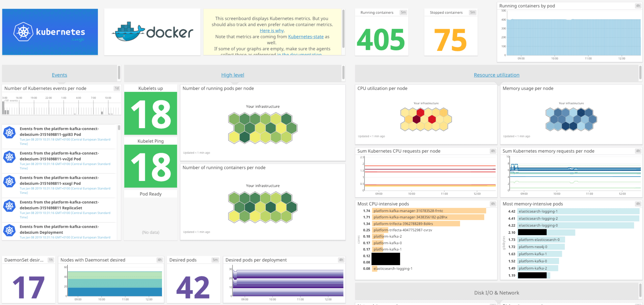Click the running pods per node hexagon map
This screenshot has height=305, width=644.
(x=263, y=128)
